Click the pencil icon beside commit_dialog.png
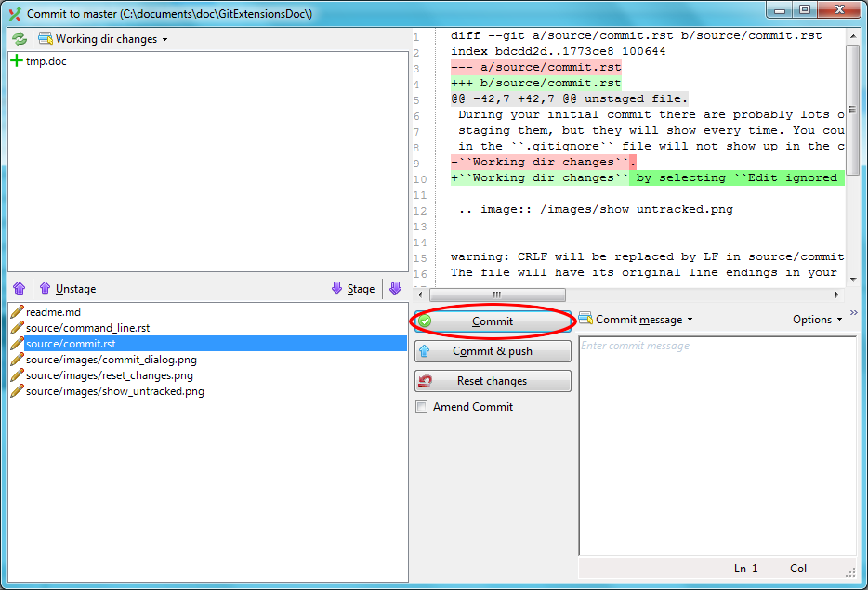This screenshot has height=590, width=868. pos(17,360)
